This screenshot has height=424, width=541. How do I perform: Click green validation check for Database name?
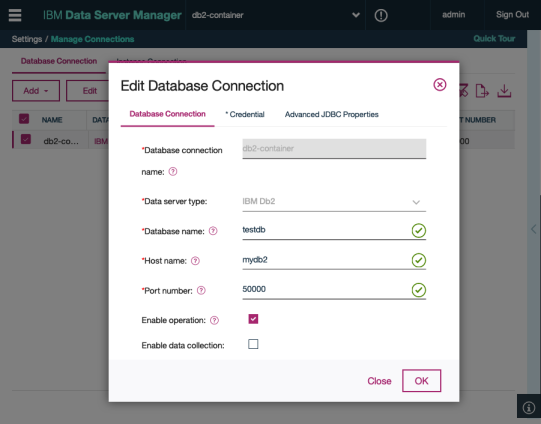point(419,230)
